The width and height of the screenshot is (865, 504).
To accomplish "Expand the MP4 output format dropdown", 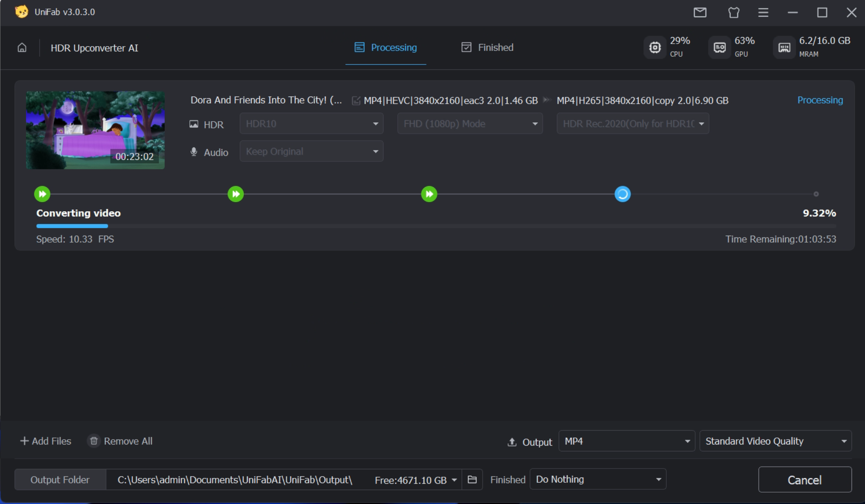I will click(626, 441).
